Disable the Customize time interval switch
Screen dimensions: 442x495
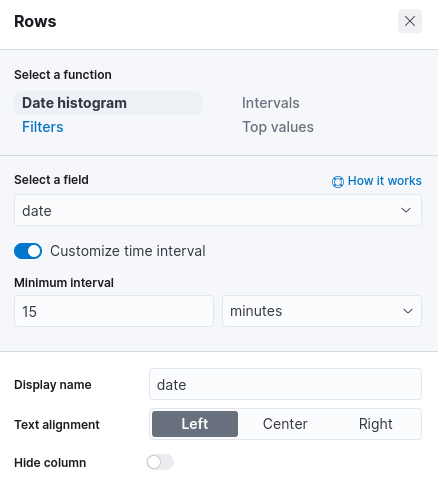[x=28, y=251]
